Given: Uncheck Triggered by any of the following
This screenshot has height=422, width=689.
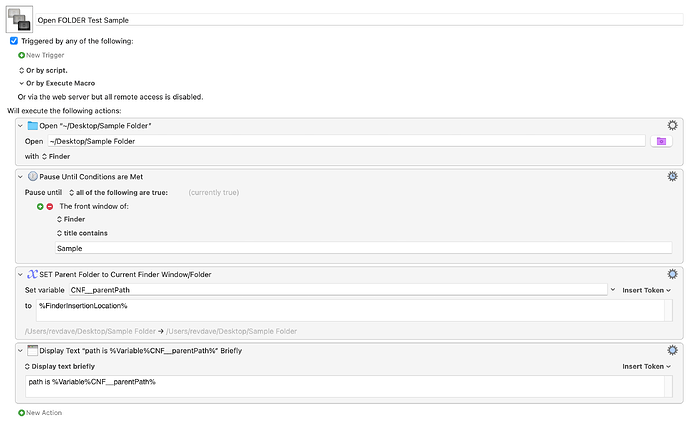Looking at the screenshot, I should (x=14, y=41).
